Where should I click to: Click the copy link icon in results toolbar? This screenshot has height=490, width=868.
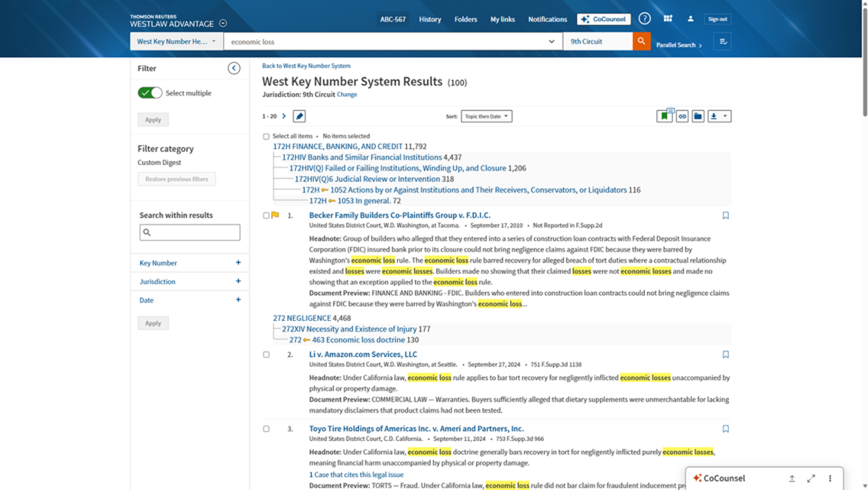tap(682, 116)
